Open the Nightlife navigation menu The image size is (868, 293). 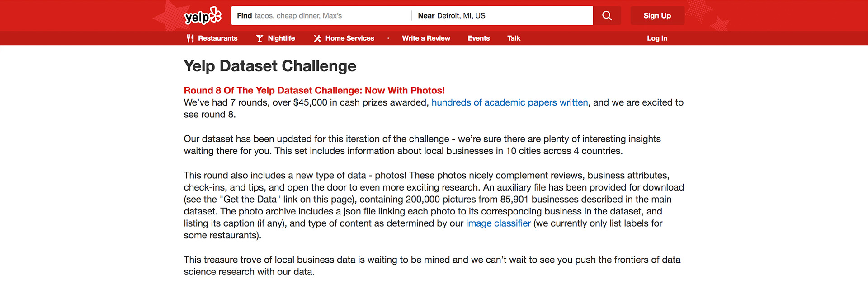pyautogui.click(x=280, y=38)
